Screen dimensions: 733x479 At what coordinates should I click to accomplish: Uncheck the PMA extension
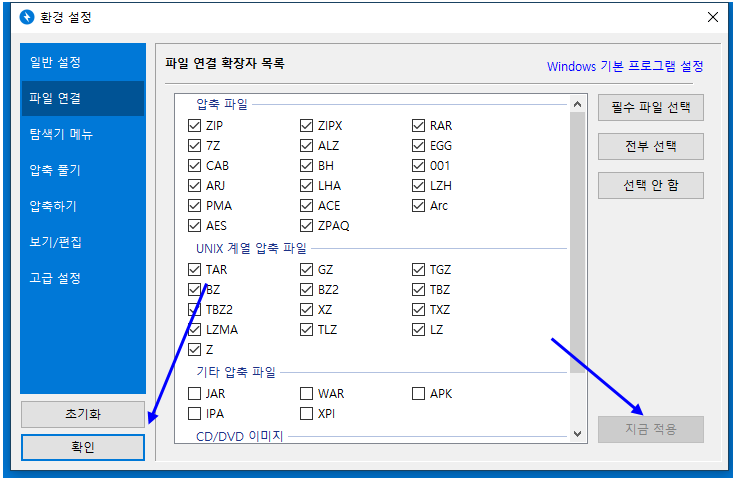coord(194,206)
